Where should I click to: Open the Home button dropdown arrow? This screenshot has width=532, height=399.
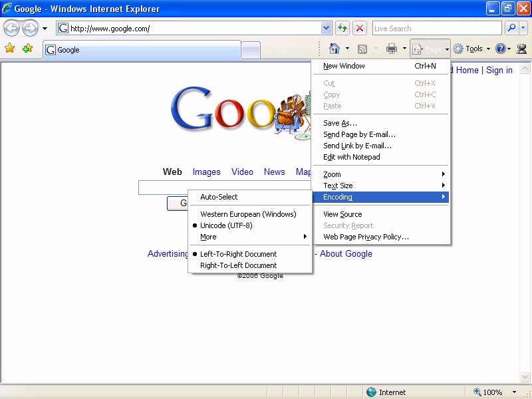point(347,49)
